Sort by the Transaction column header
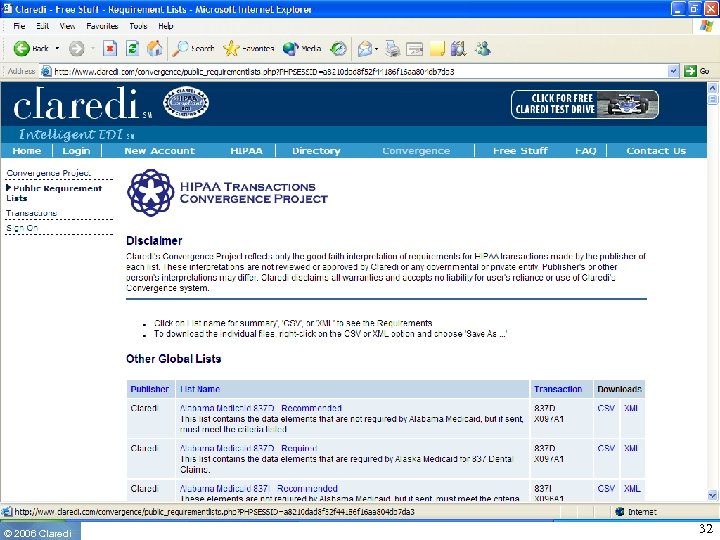The image size is (720, 540). point(558,389)
